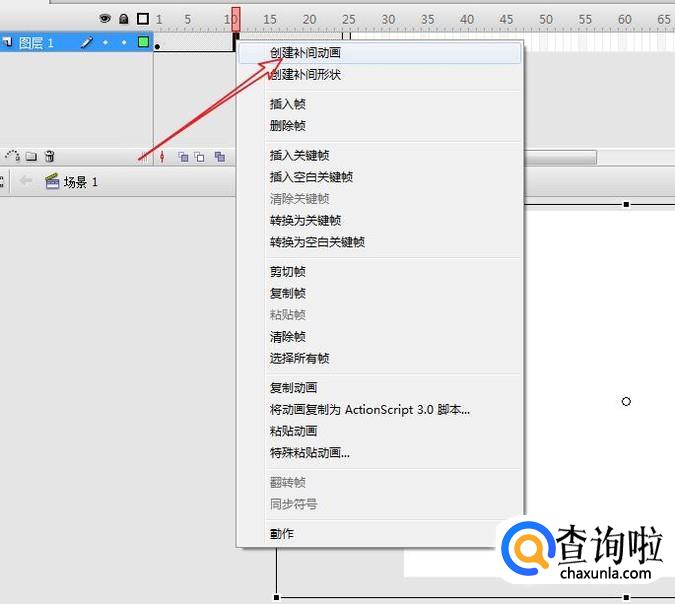
Task: Click the layer type icon beside 图层 1
Action: point(6,42)
